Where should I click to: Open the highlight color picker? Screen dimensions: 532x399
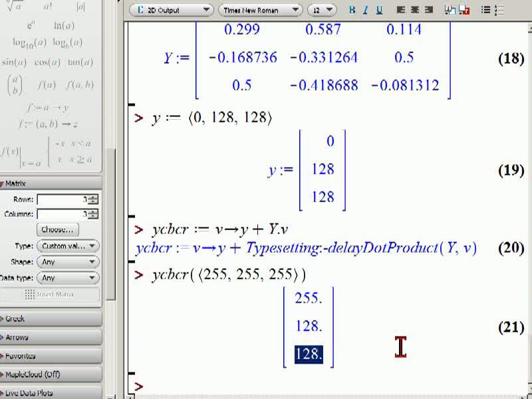[464, 10]
